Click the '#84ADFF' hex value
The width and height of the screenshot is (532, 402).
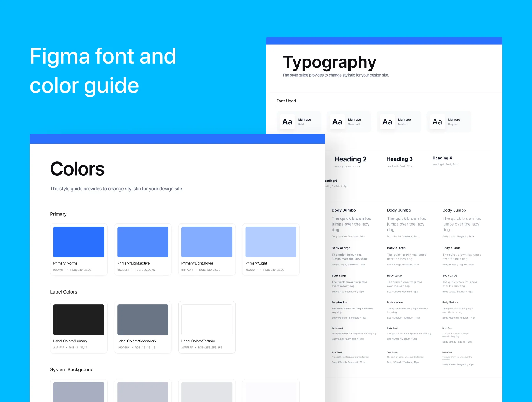click(x=188, y=270)
